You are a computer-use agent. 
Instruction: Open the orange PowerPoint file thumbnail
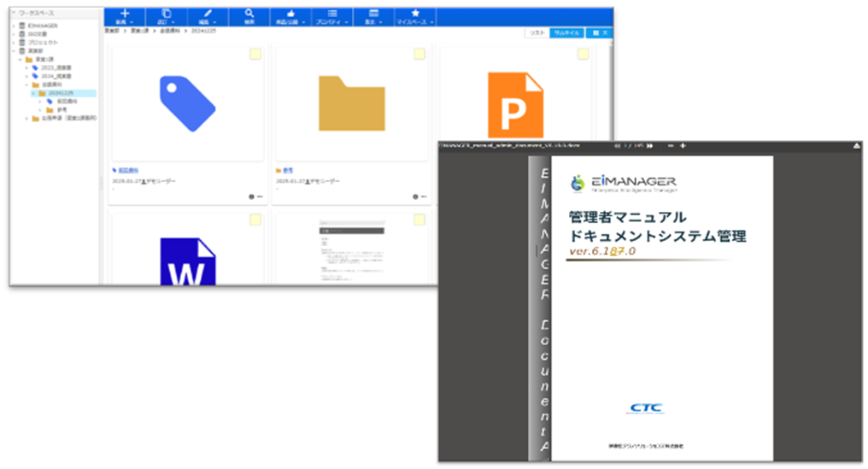515,105
